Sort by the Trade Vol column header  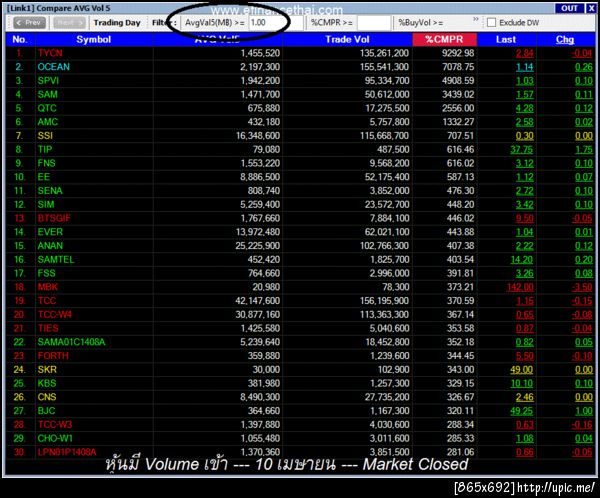[x=347, y=39]
